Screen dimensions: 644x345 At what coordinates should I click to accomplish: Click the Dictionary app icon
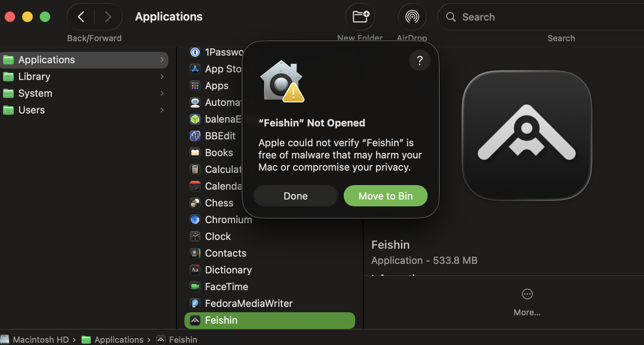point(195,270)
